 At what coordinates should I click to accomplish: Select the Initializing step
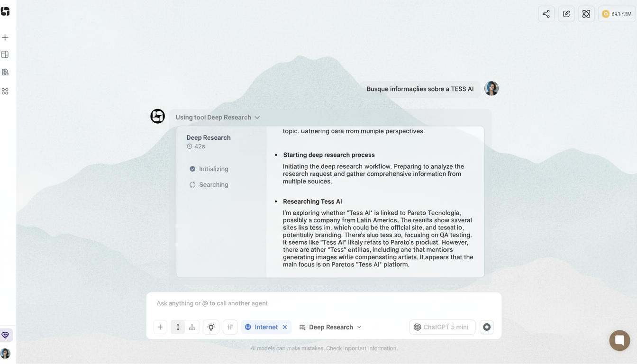coord(213,169)
